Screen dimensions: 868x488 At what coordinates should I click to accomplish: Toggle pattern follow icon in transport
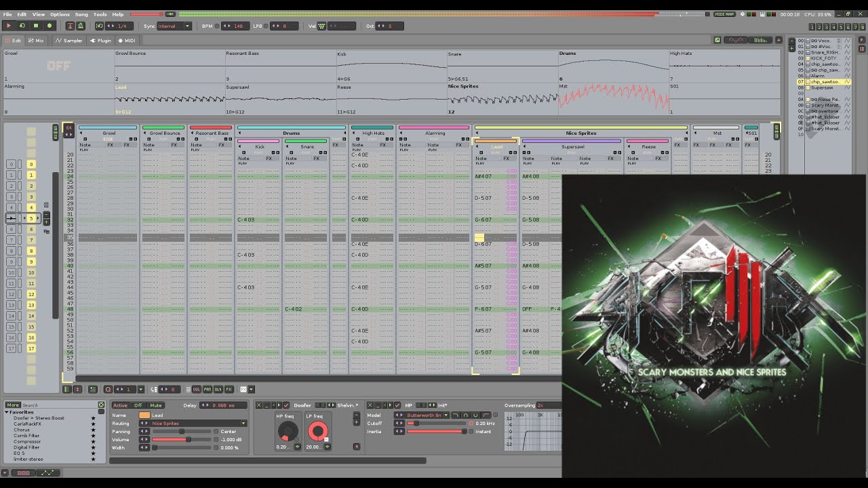(70, 26)
